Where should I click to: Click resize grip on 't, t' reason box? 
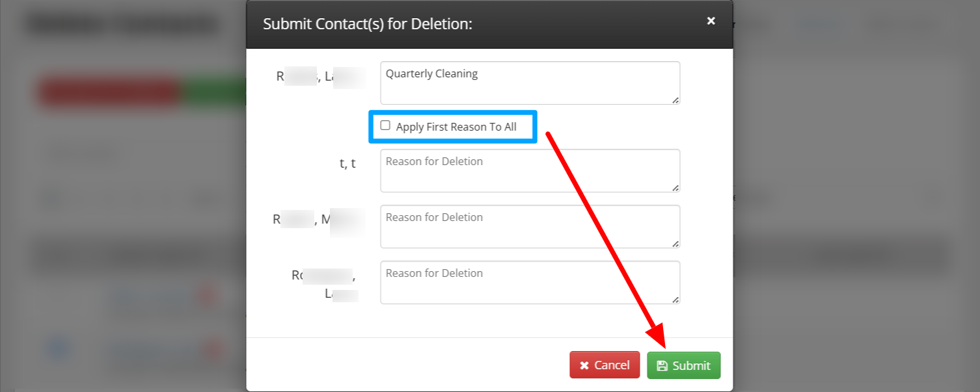[675, 187]
